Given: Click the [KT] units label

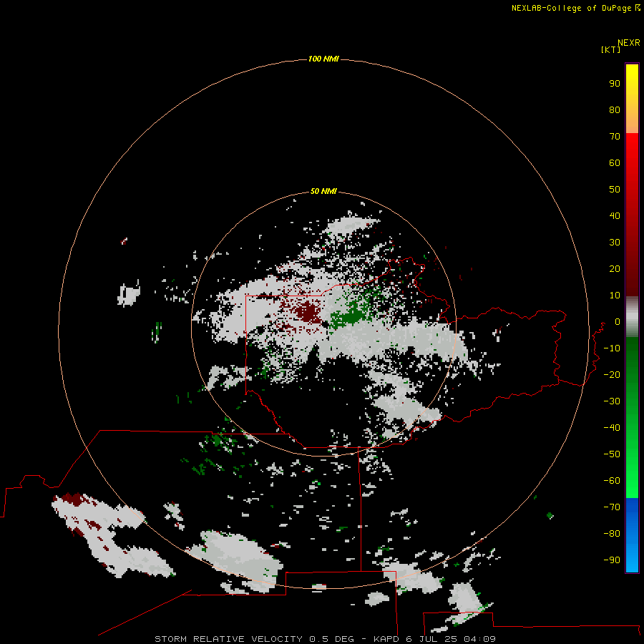Looking at the screenshot, I should pos(610,50).
